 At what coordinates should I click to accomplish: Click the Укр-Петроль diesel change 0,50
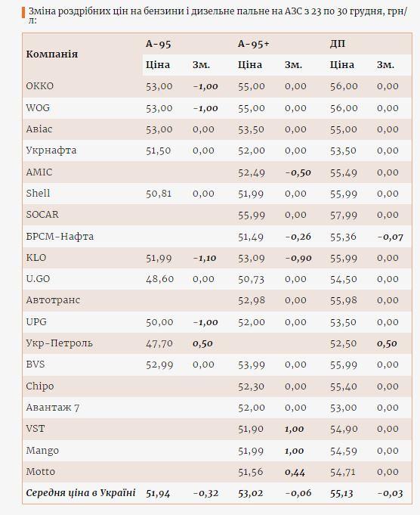click(387, 343)
